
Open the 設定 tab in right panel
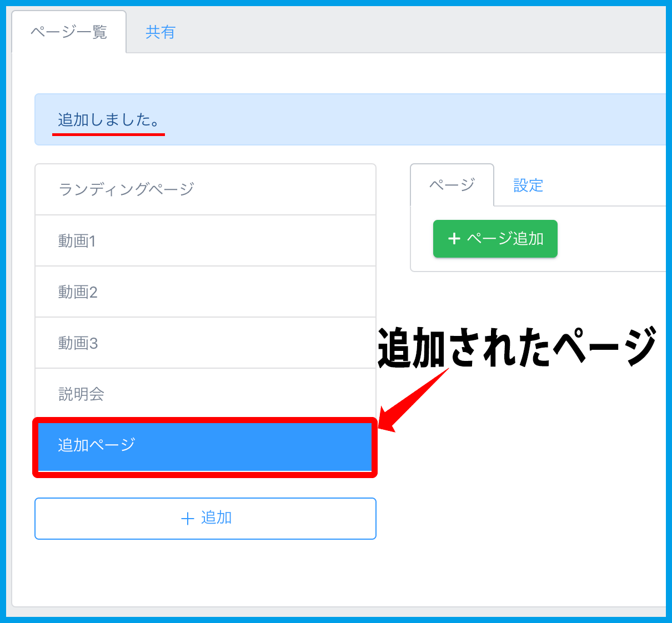(x=528, y=185)
